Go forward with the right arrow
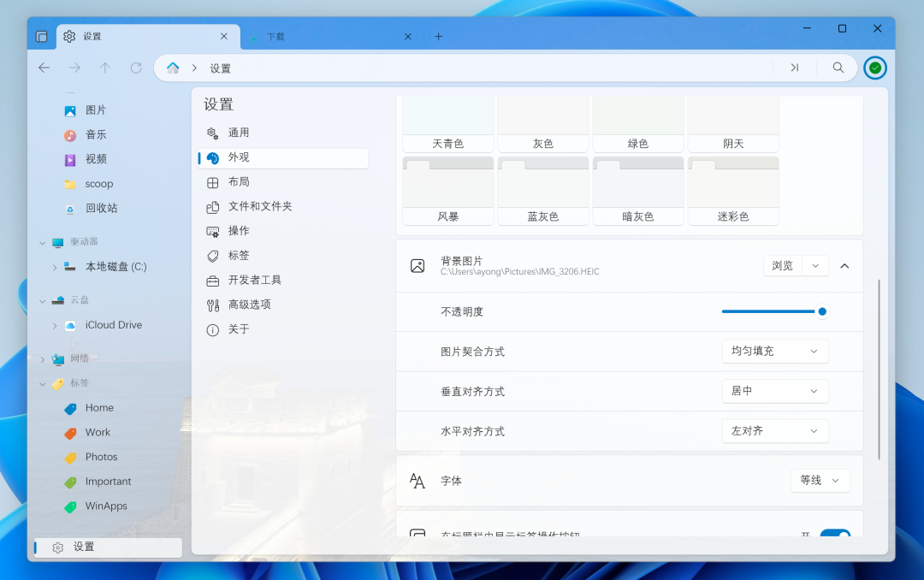The width and height of the screenshot is (924, 580). click(x=74, y=68)
